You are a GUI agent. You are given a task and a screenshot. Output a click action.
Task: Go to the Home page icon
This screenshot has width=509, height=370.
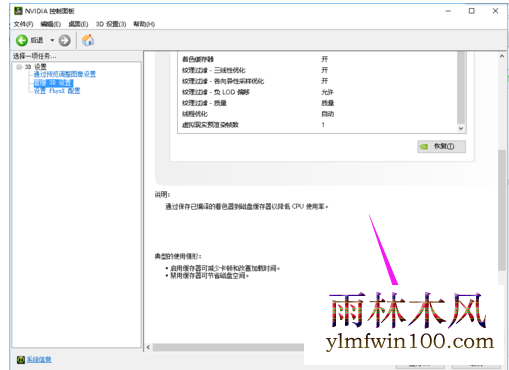[88, 40]
